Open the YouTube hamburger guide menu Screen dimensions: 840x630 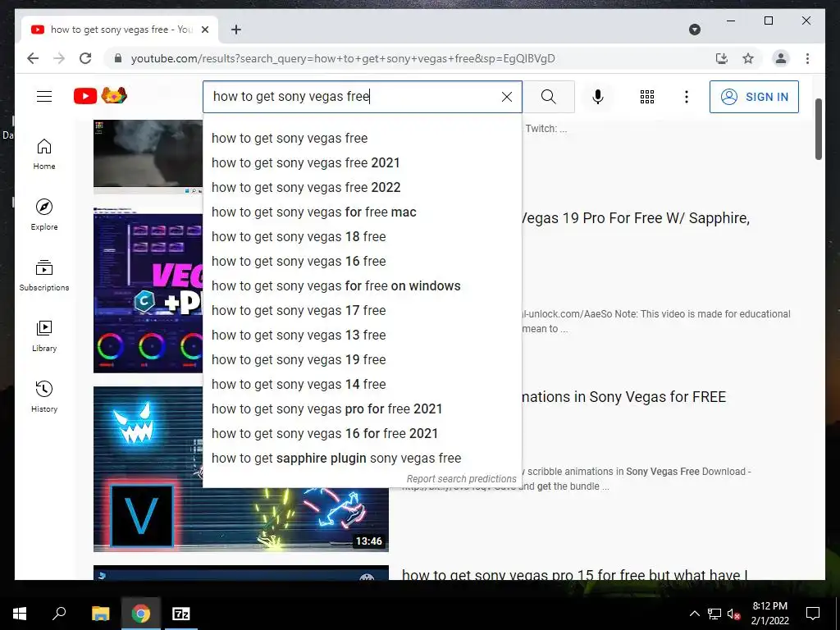point(44,97)
